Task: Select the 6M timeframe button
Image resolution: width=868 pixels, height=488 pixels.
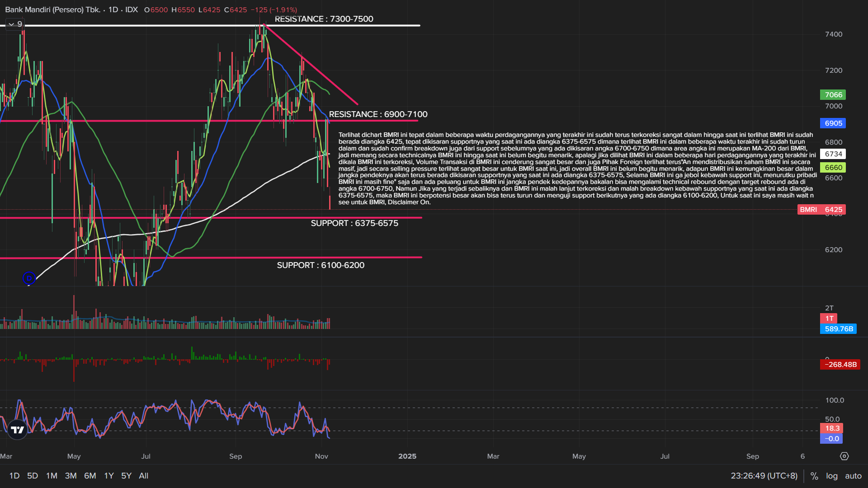Action: click(90, 476)
